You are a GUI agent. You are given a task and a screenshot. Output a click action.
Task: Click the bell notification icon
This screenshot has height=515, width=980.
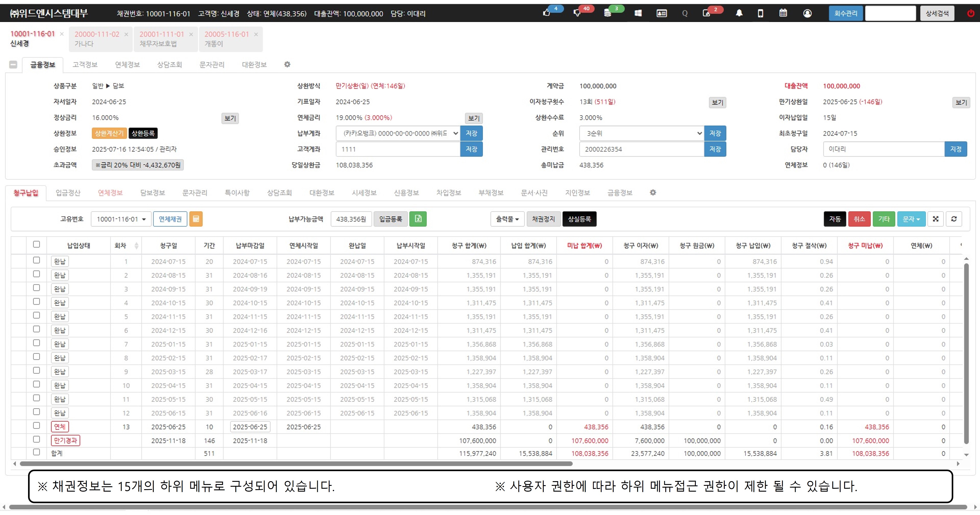[x=739, y=13]
